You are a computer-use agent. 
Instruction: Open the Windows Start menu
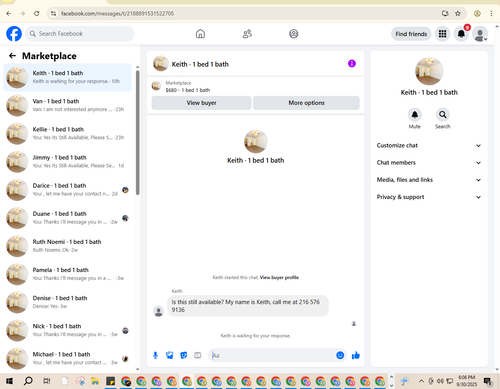pos(9,381)
